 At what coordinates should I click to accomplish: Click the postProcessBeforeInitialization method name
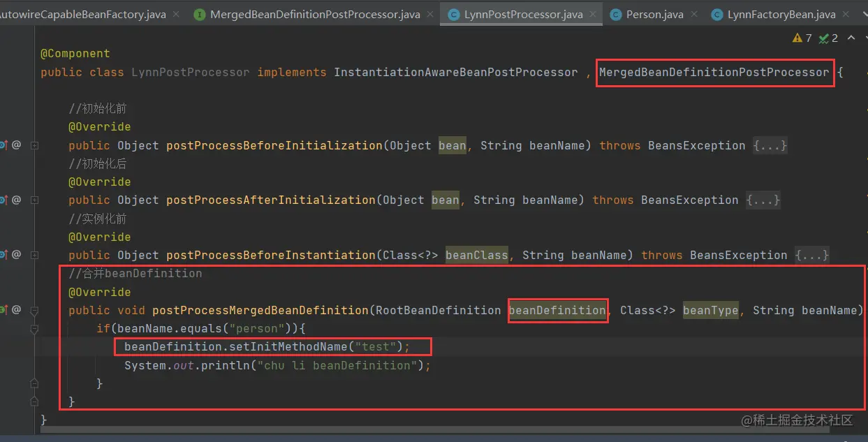tap(274, 145)
